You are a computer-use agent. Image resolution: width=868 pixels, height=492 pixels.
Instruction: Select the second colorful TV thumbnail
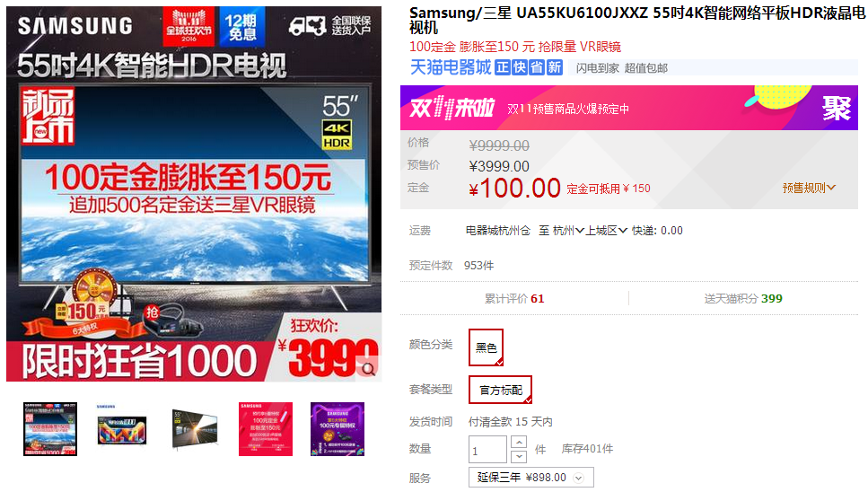tap(122, 429)
